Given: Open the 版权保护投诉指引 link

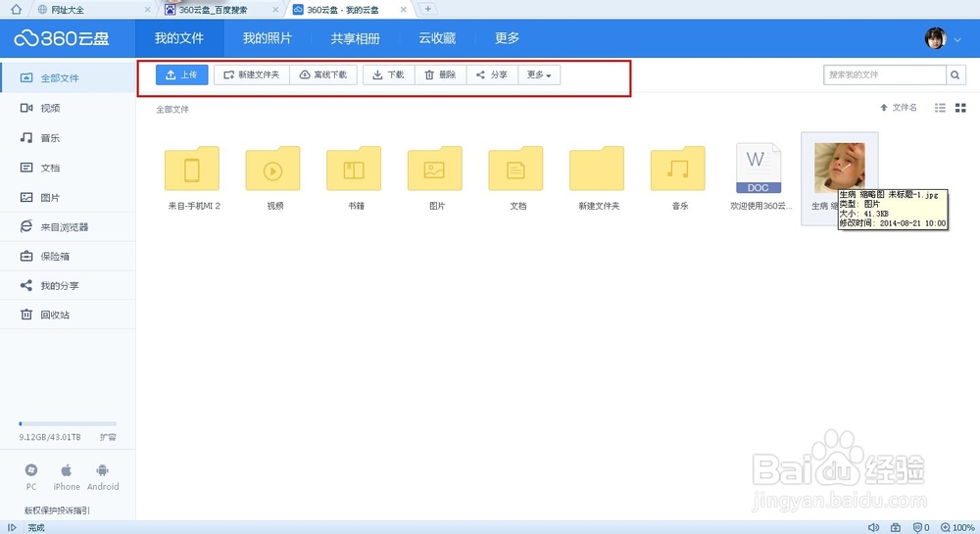Looking at the screenshot, I should click(x=57, y=510).
